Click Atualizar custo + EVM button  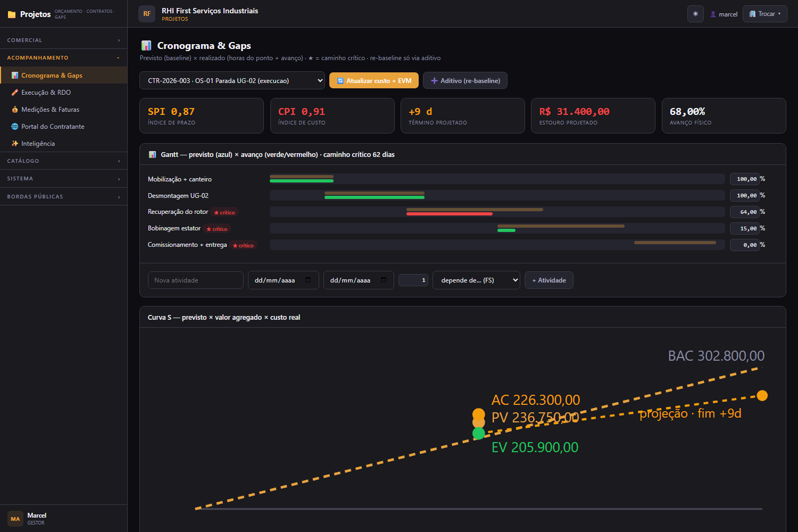click(x=374, y=80)
